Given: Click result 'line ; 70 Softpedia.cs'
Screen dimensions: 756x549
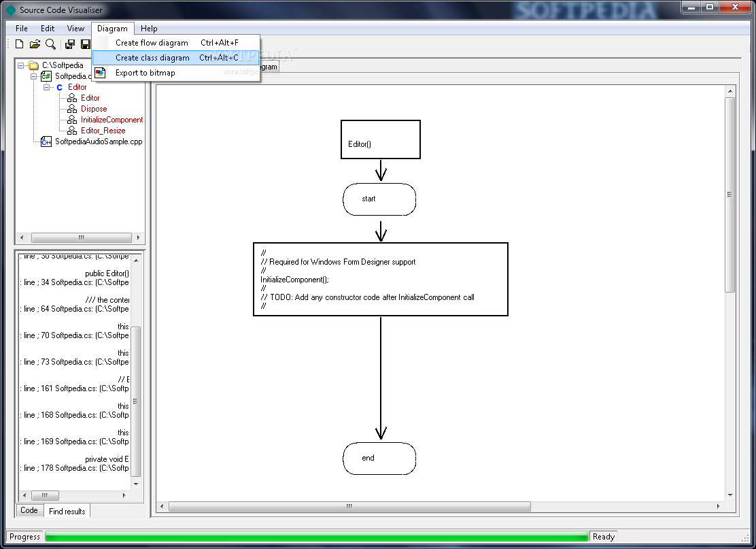Looking at the screenshot, I should (74, 336).
